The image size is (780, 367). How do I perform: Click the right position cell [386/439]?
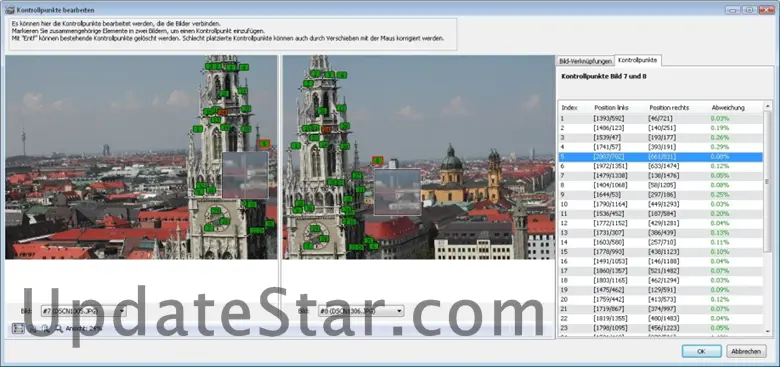(x=661, y=233)
